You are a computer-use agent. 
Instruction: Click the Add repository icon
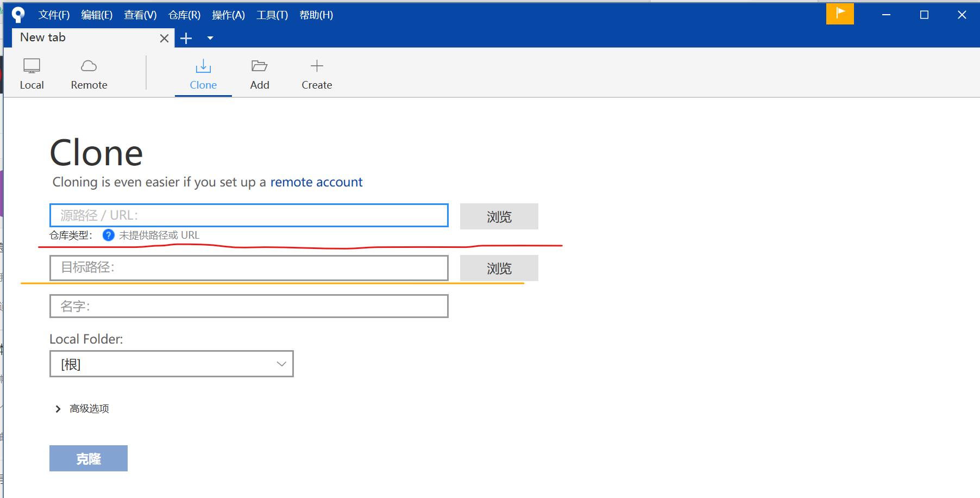click(x=260, y=73)
